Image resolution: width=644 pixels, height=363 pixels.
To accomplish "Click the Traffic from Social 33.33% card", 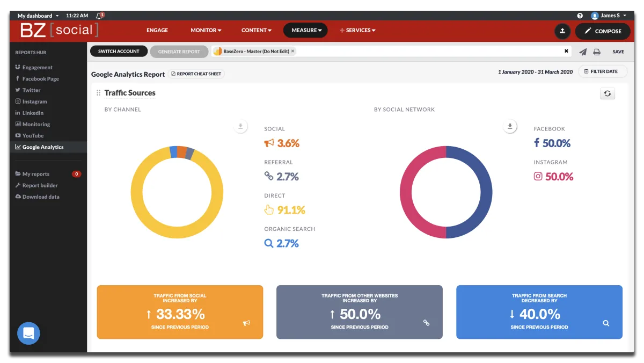I will 180,312.
